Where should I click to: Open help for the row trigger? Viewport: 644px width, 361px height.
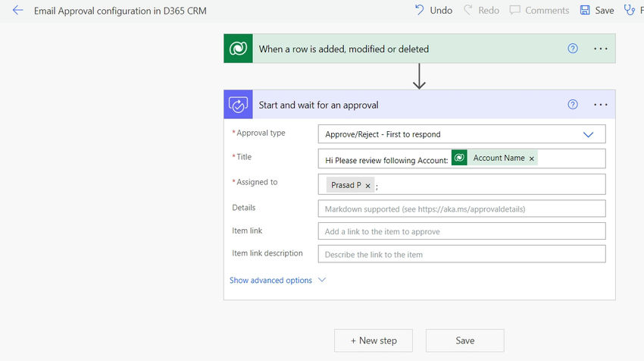[x=573, y=49]
